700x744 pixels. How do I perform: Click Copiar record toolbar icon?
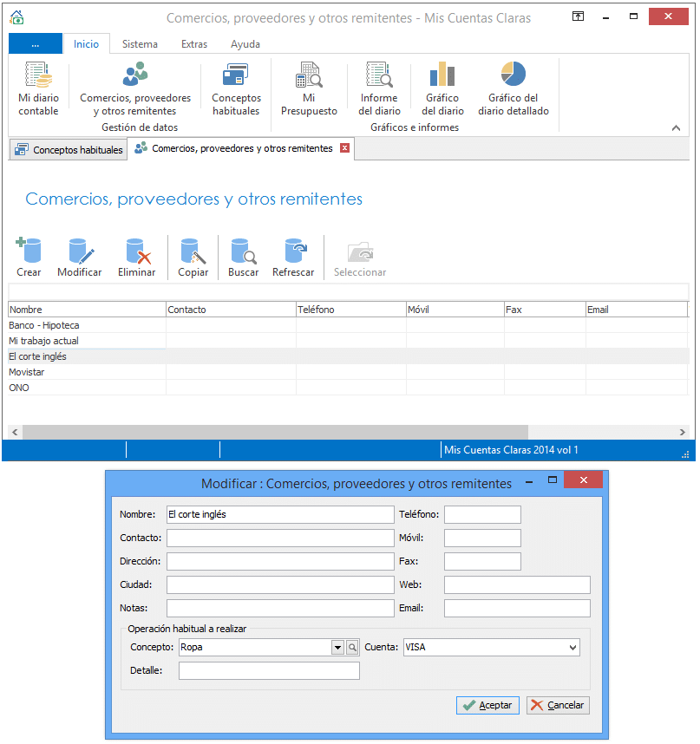click(x=193, y=258)
